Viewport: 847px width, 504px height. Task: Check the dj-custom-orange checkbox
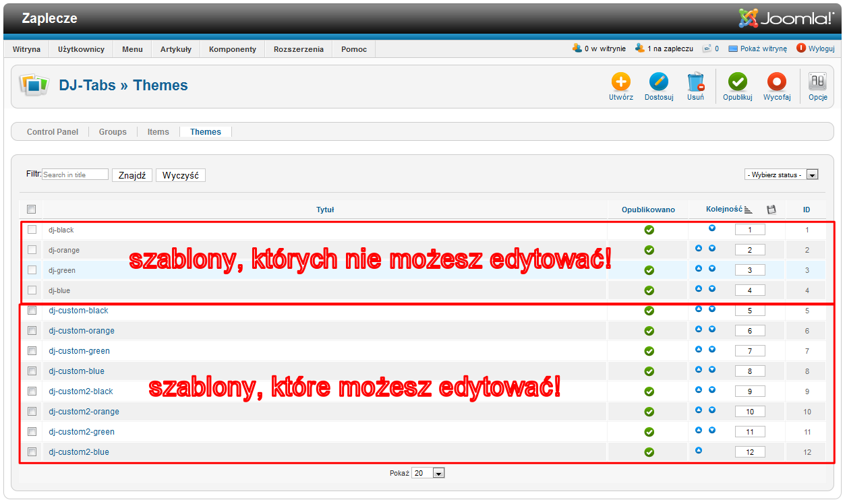(32, 331)
